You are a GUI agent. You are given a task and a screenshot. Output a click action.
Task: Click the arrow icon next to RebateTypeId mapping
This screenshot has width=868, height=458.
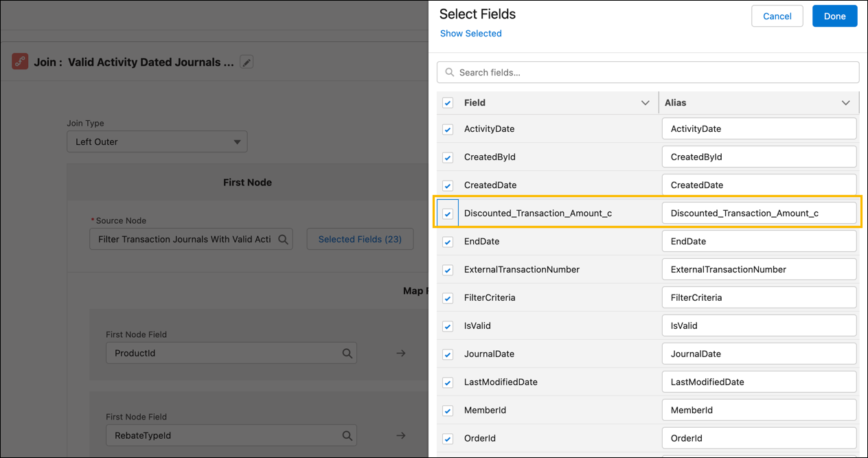(x=400, y=435)
